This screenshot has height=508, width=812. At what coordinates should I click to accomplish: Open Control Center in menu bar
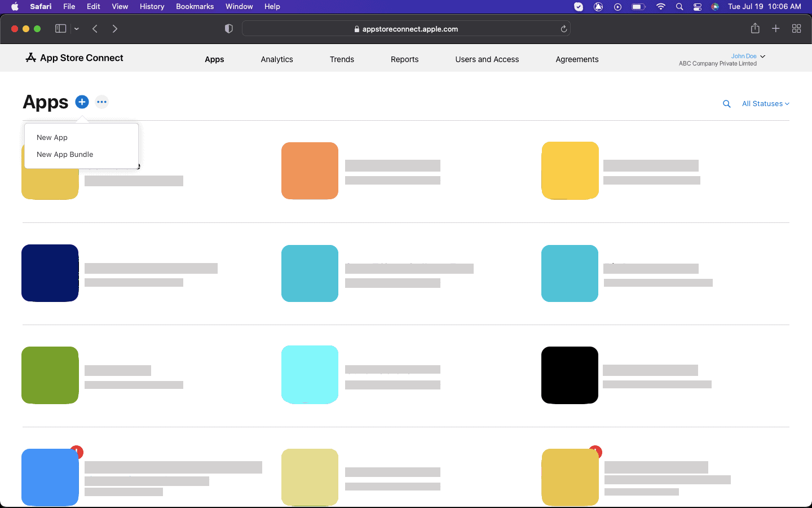tap(698, 7)
